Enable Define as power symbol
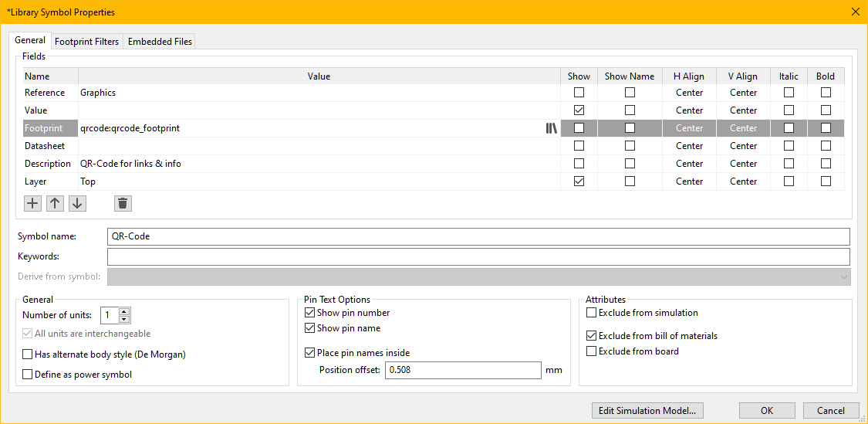This screenshot has width=868, height=424. [x=28, y=375]
